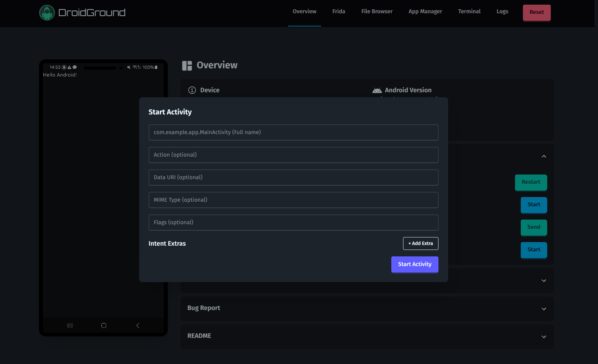Click the info icon next to Device
The width and height of the screenshot is (598, 364).
192,90
